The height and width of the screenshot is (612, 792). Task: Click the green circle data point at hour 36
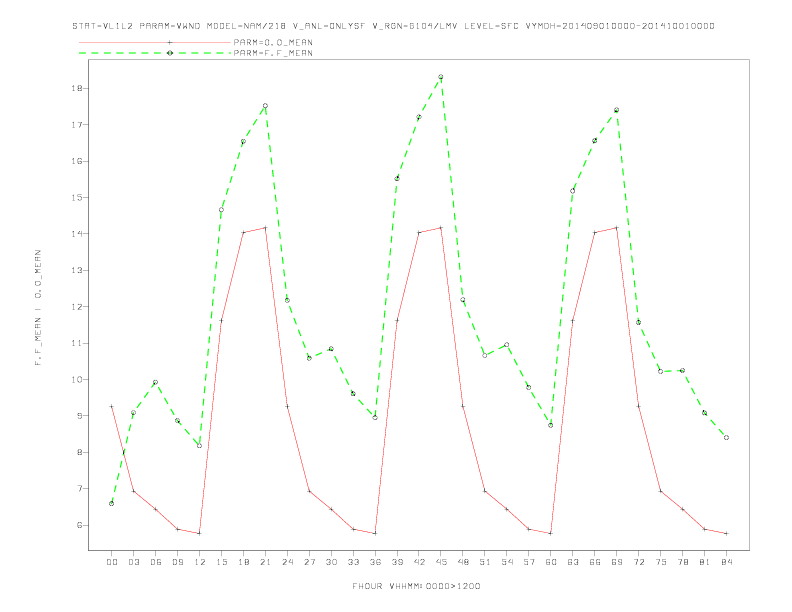click(375, 418)
